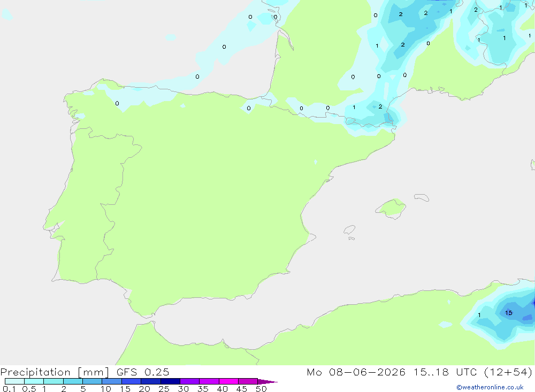Viewport: 535px width, 392px height.
Task: Select the 'Mo 08-06-2026 15..18 UTC (12+54)' timestamp
Action: click(x=419, y=372)
